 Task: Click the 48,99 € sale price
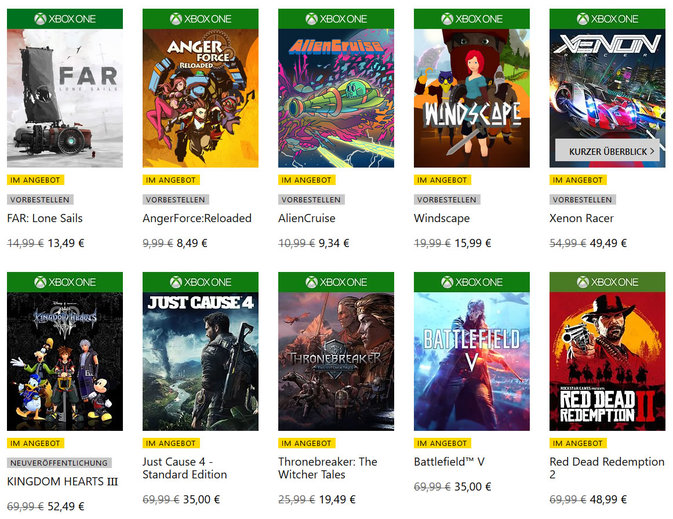tap(609, 500)
